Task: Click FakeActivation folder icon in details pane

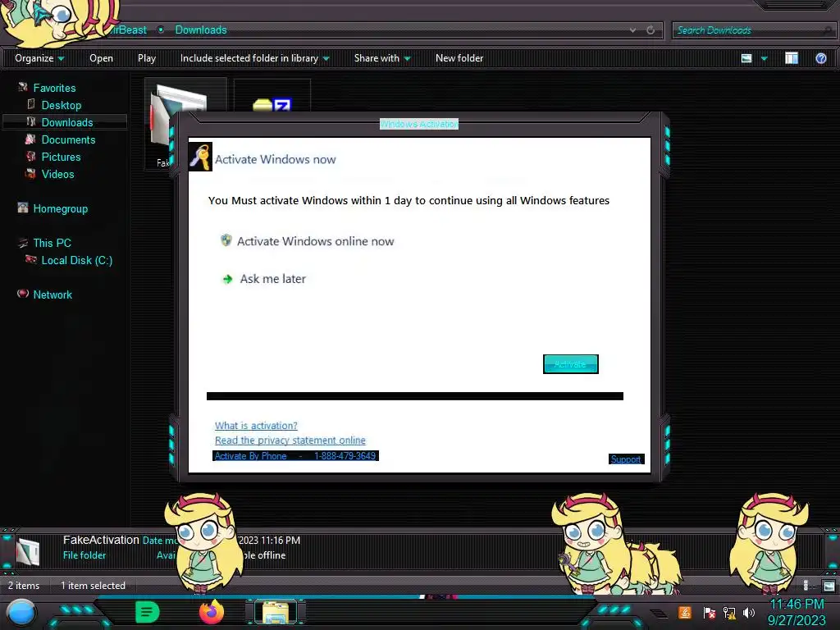Action: tap(28, 551)
